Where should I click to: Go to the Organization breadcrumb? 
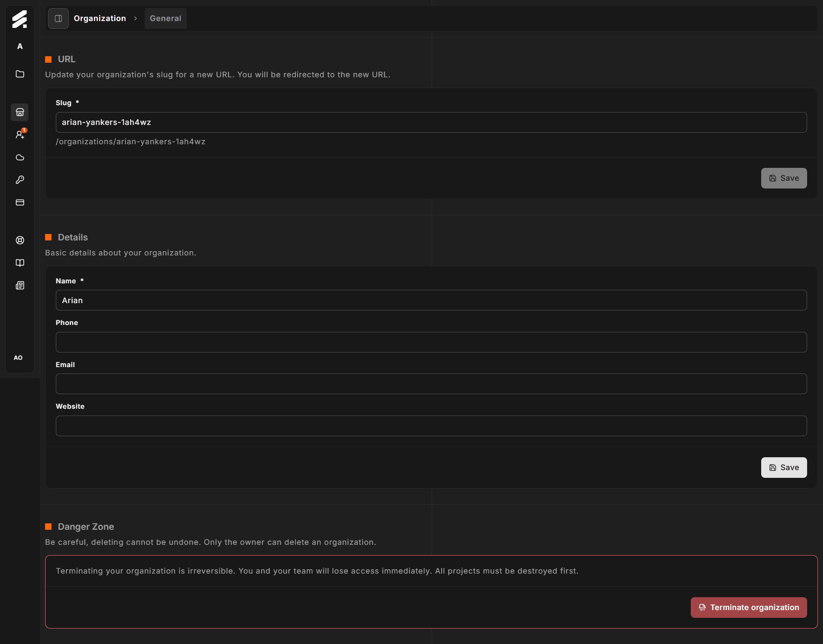100,18
